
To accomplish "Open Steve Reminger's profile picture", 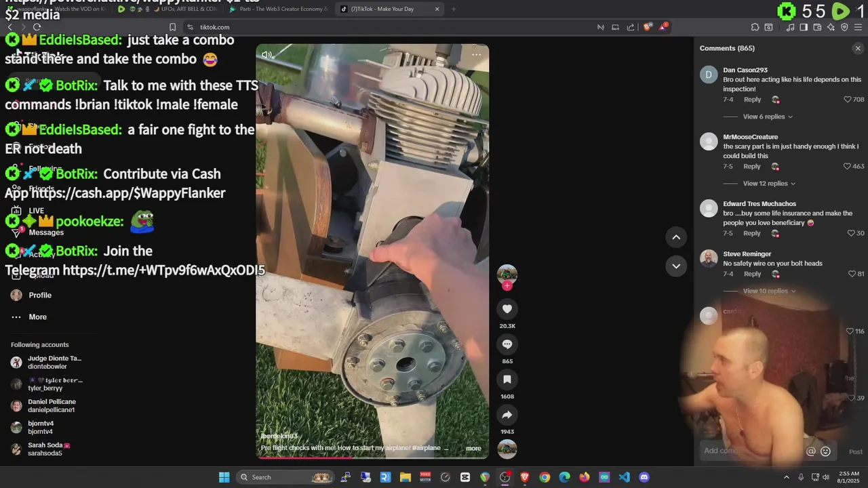I will click(x=709, y=258).
